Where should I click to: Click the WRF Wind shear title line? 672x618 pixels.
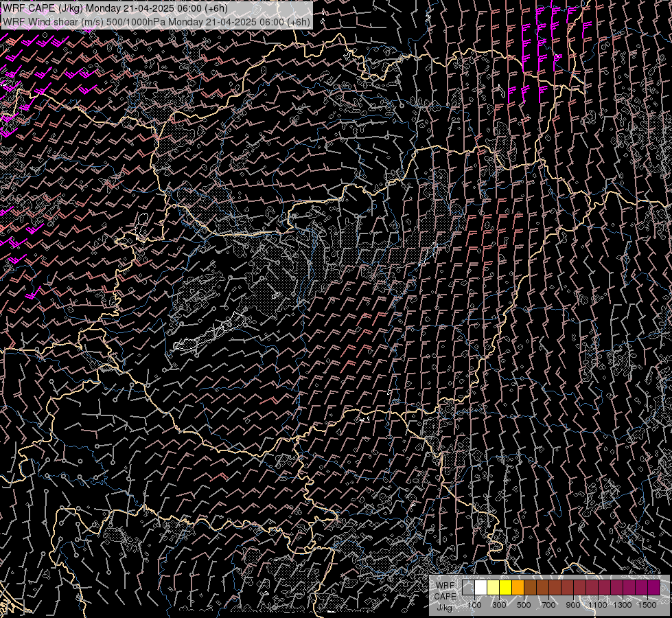click(x=156, y=22)
